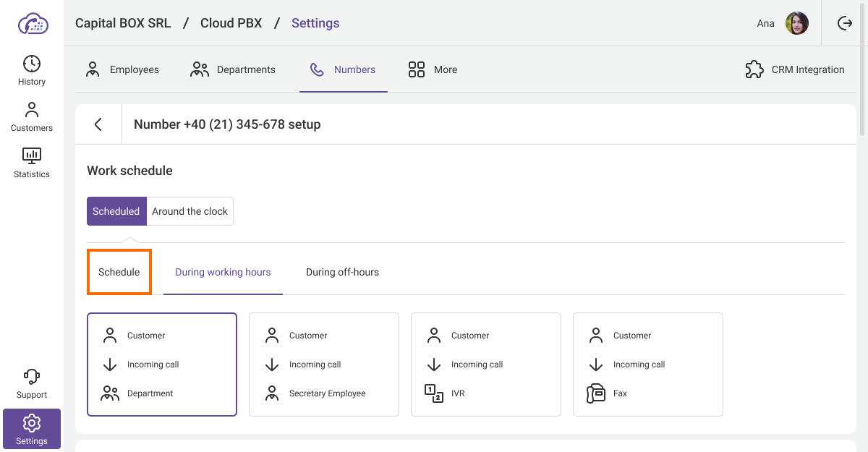
Task: Open the Departments tab
Action: (x=233, y=69)
